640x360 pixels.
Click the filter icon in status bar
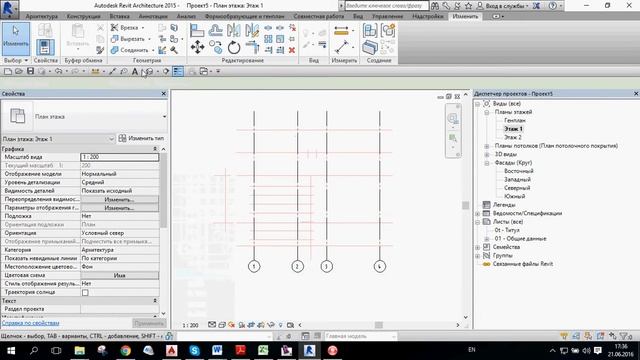pos(625,336)
